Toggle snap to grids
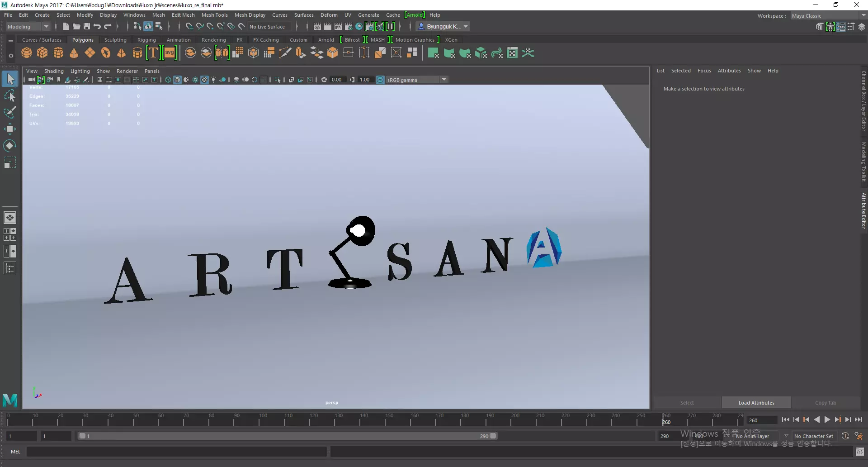The height and width of the screenshot is (467, 868). pyautogui.click(x=189, y=26)
